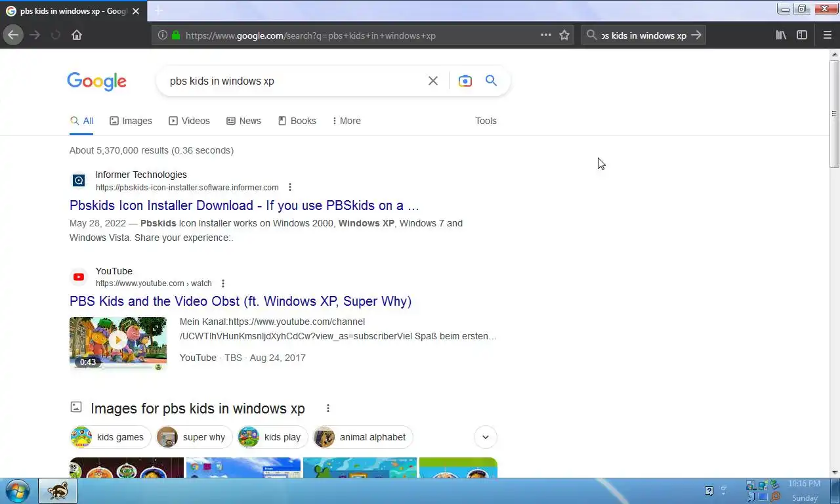Open the third image result thumbnail
840x504 pixels.
[x=360, y=467]
